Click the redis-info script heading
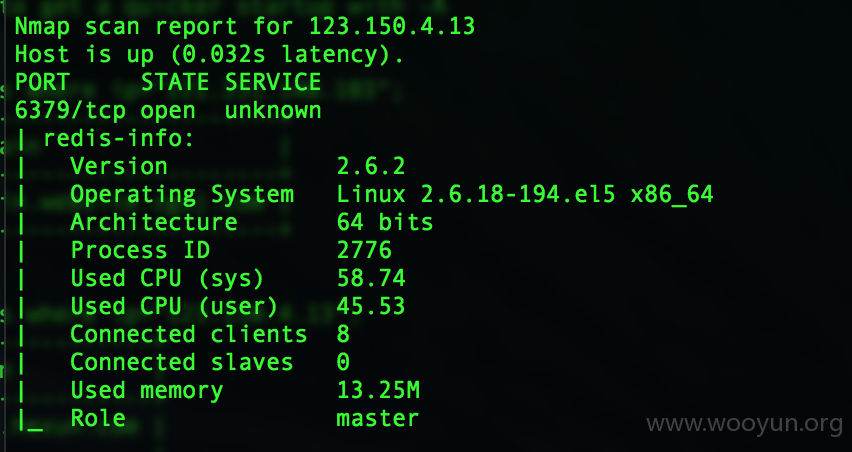Image resolution: width=852 pixels, height=452 pixels. (x=118, y=139)
